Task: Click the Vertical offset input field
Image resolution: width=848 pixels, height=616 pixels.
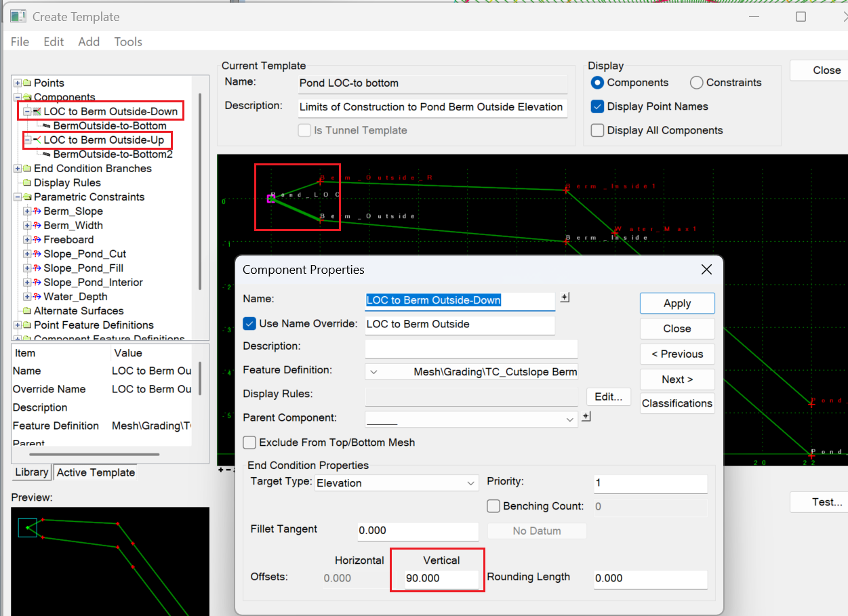Action: (x=441, y=579)
